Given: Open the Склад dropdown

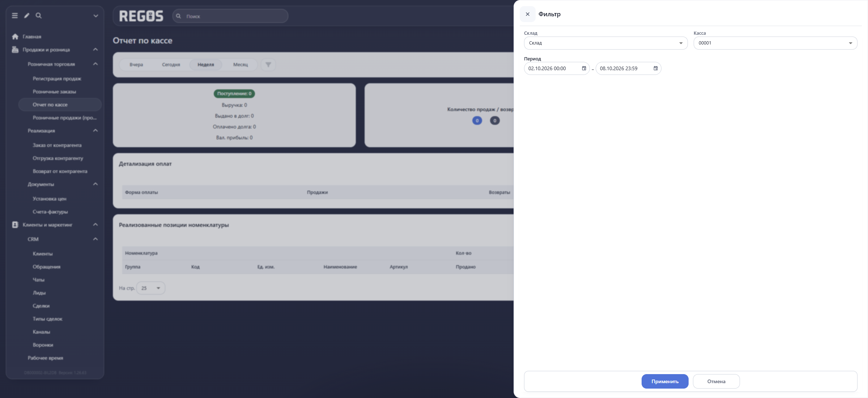Looking at the screenshot, I should 606,43.
